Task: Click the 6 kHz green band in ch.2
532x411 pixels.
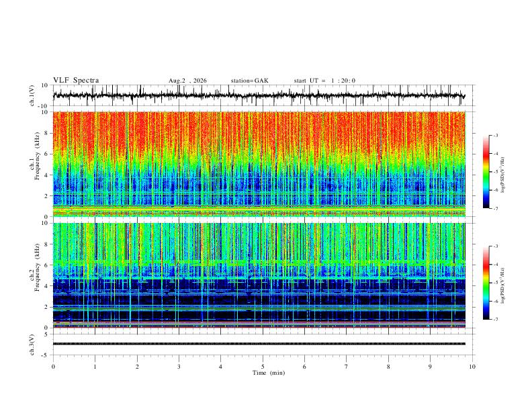Action: [x=259, y=263]
